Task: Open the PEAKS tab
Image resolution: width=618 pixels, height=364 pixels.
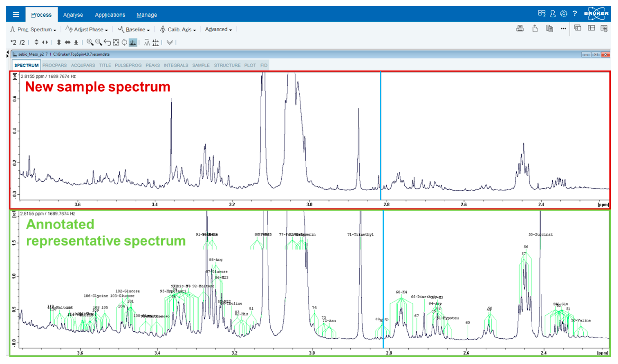Action: [x=152, y=65]
